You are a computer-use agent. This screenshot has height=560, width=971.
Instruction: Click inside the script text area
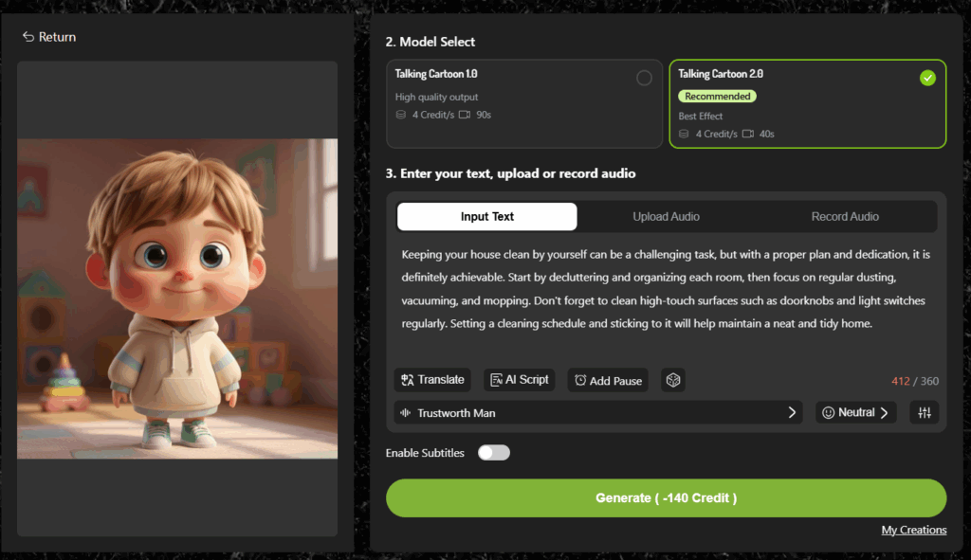[x=664, y=289]
